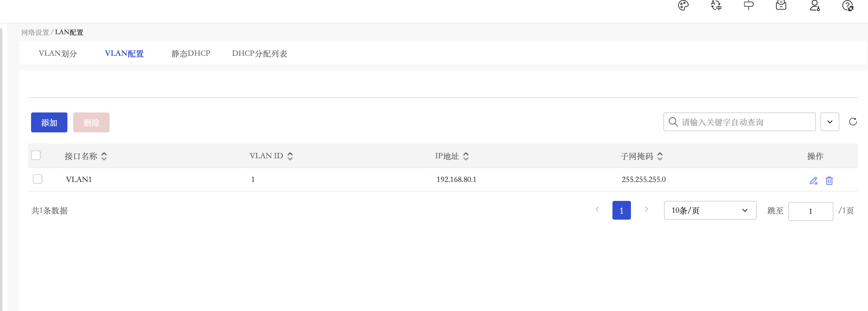
Task: Sort by VLAN ID column
Action: click(290, 156)
